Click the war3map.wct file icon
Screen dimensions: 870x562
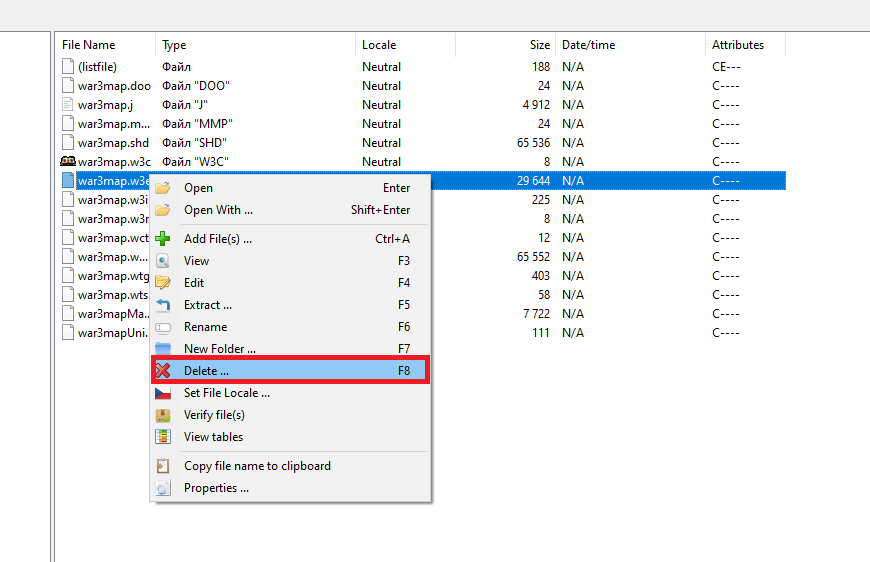[x=68, y=237]
